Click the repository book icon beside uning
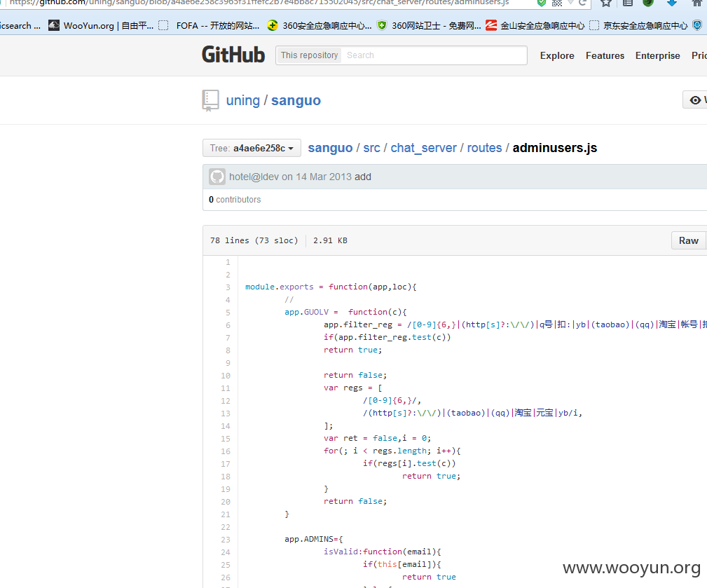The width and height of the screenshot is (707, 588). (x=211, y=100)
